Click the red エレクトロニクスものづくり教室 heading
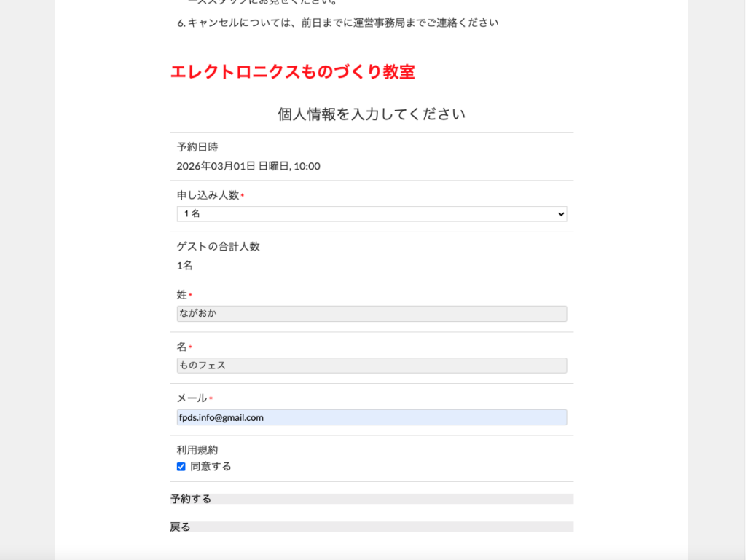 click(292, 72)
